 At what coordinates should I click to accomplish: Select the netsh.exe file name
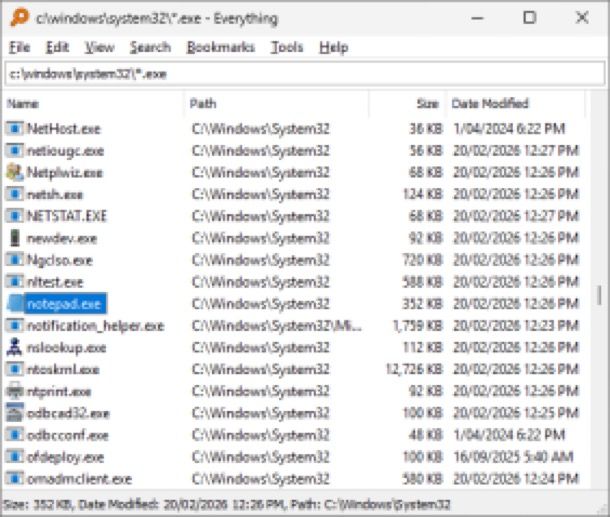[55, 194]
